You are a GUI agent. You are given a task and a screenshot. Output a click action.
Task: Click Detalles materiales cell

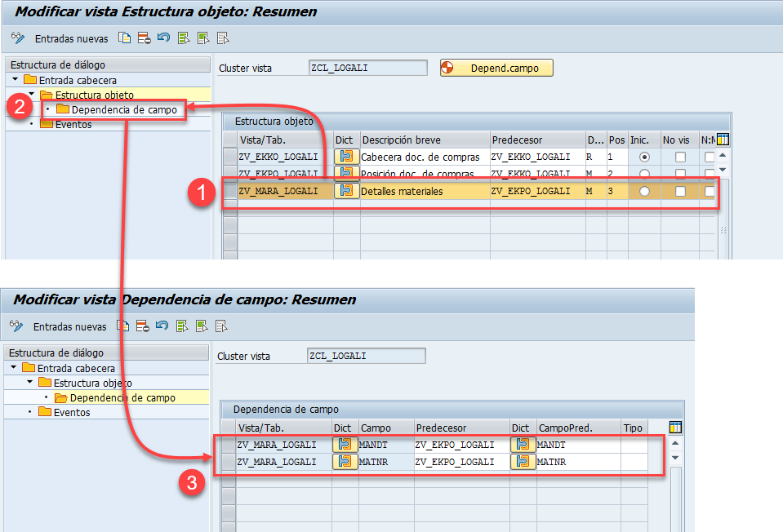point(425,191)
